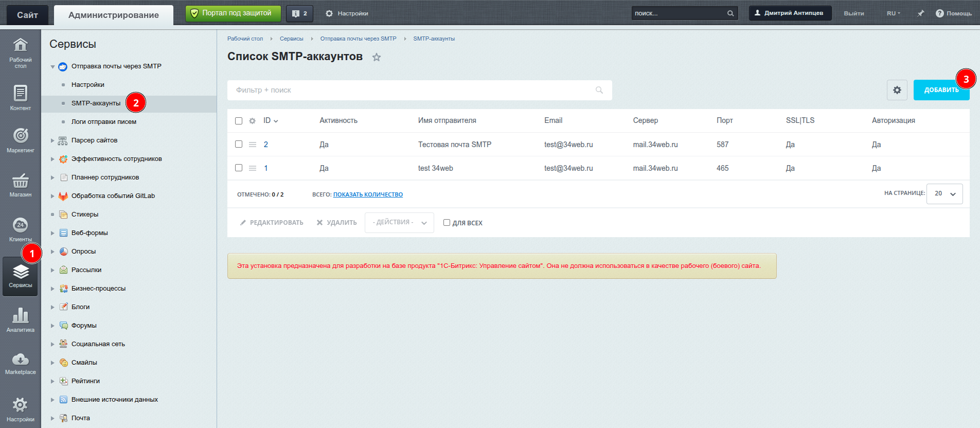Viewport: 980px width, 428px height.
Task: Open notifications counter showing 2
Action: pos(299,13)
